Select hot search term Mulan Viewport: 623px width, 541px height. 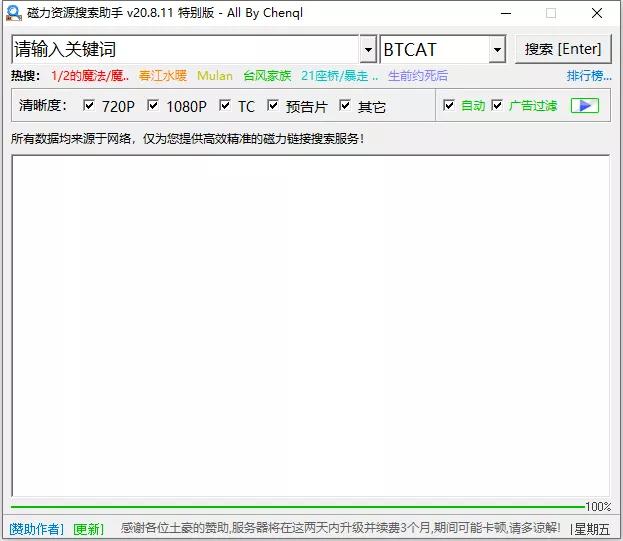click(x=215, y=76)
